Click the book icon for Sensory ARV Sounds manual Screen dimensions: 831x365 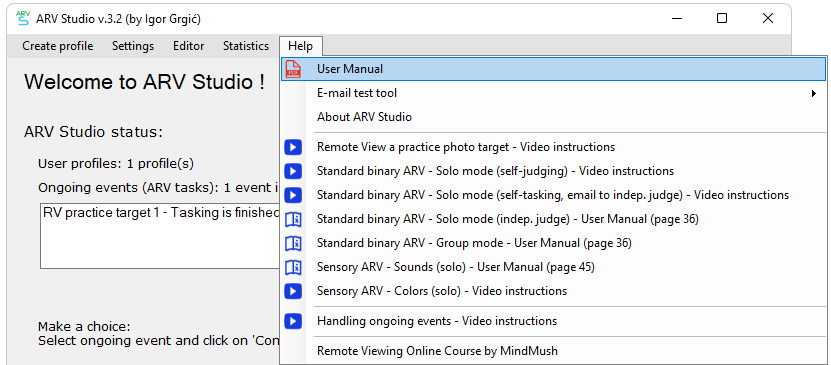coord(293,267)
